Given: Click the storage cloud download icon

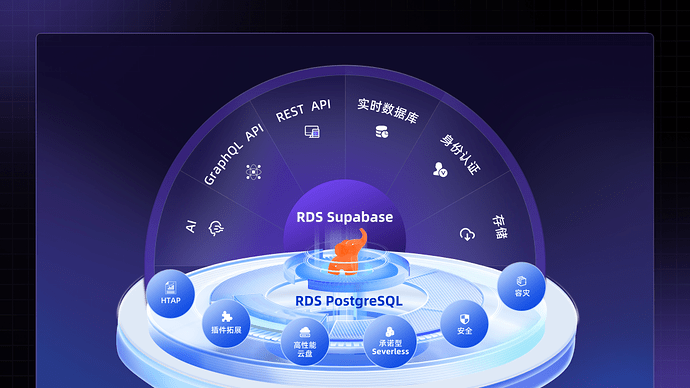Looking at the screenshot, I should pyautogui.click(x=467, y=234).
